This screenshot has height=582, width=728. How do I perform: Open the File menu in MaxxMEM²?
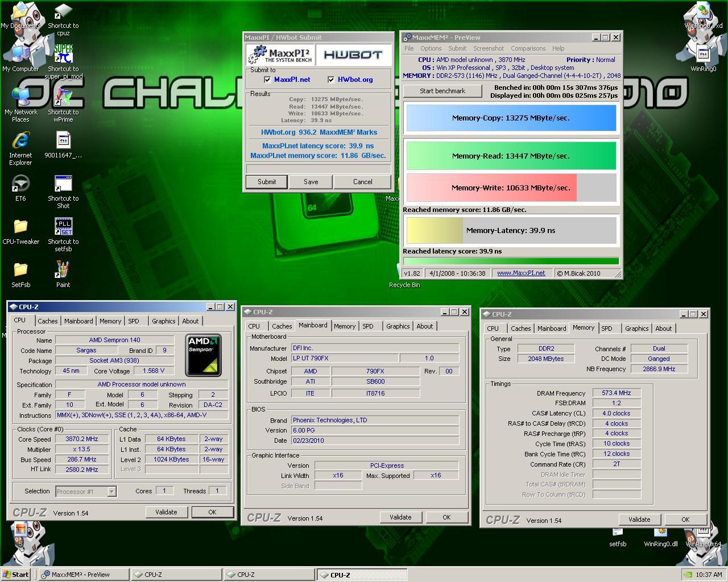[409, 49]
